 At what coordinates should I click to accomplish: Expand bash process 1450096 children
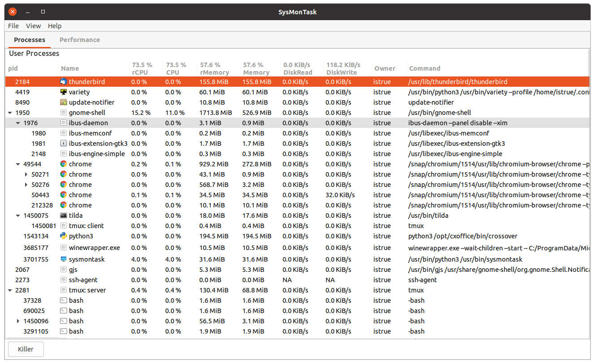18,321
